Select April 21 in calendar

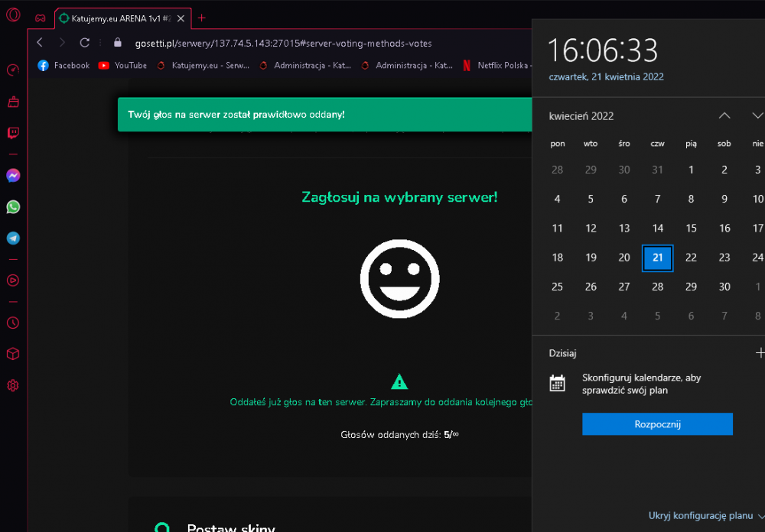pyautogui.click(x=658, y=258)
